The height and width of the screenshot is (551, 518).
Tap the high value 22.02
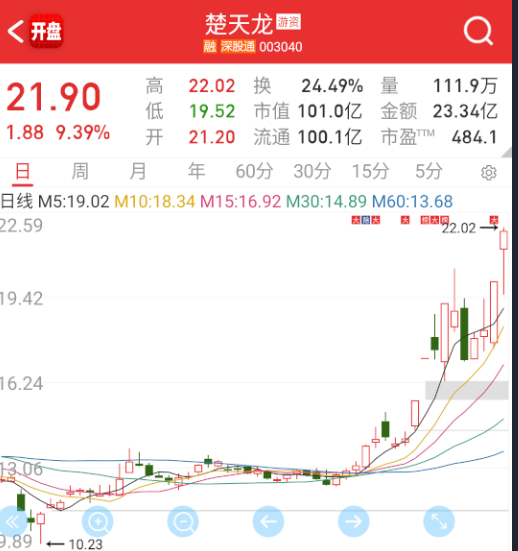point(212,86)
